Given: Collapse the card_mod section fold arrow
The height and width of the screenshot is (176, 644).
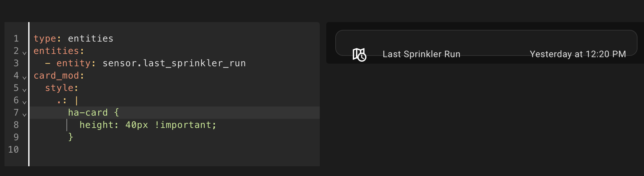Looking at the screenshot, I should click(24, 77).
